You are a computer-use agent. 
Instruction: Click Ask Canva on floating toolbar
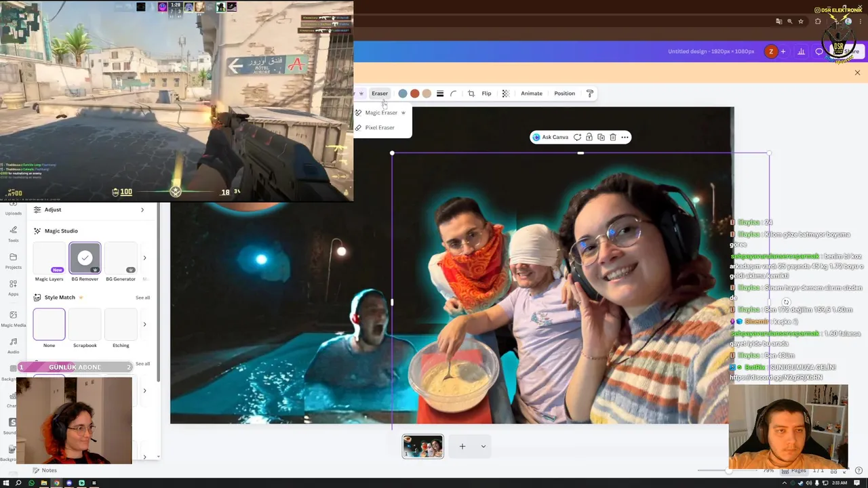(551, 137)
